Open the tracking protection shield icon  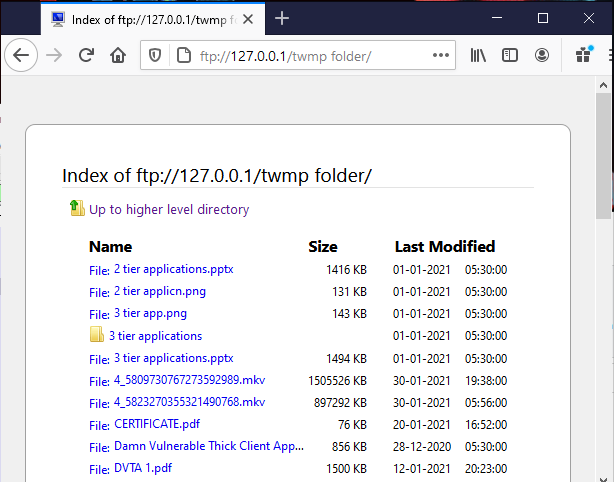point(155,55)
